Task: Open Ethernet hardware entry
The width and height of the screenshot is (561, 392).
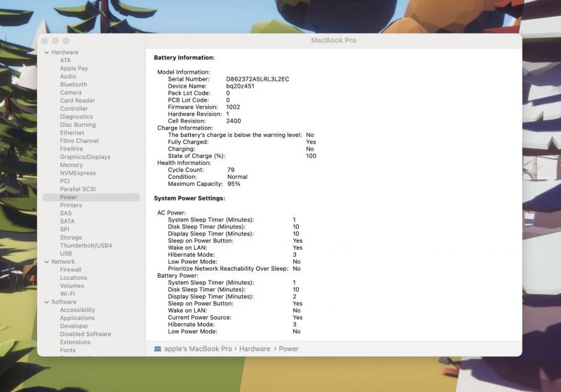Action: 72,133
